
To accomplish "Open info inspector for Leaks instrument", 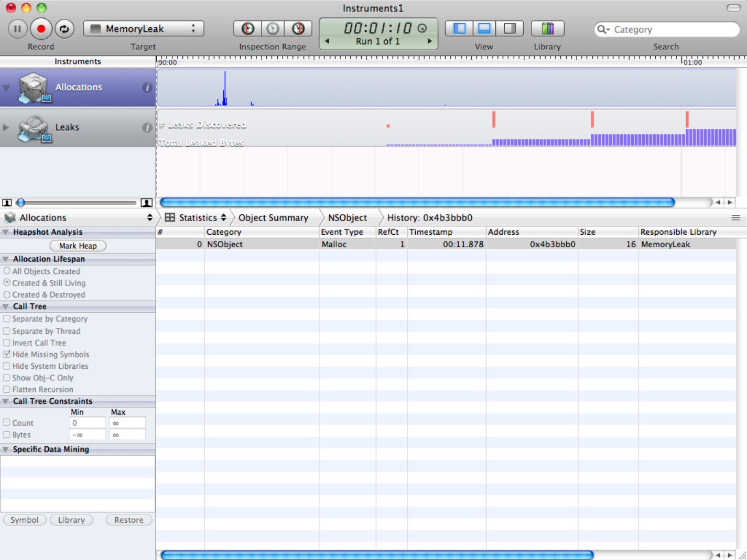I will click(x=147, y=127).
